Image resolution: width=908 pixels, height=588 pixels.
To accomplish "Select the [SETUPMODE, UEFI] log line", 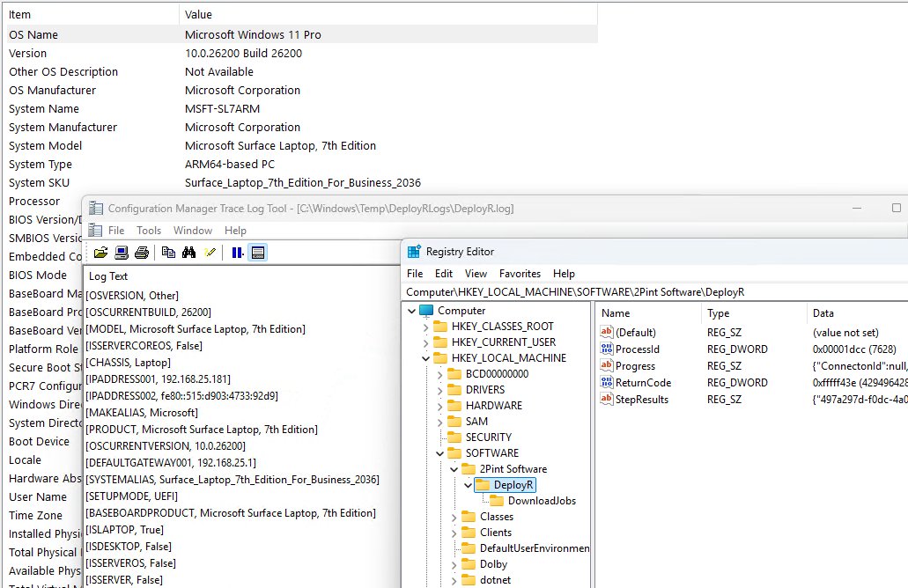I will (131, 496).
